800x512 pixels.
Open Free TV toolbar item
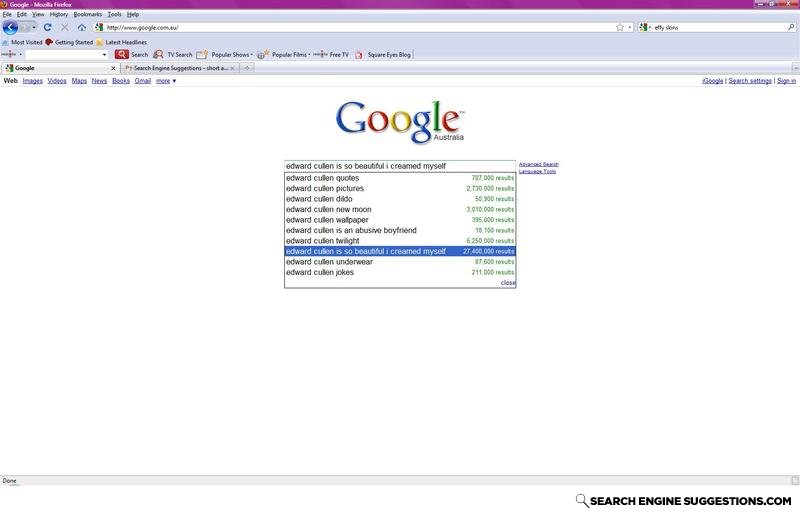331,55
